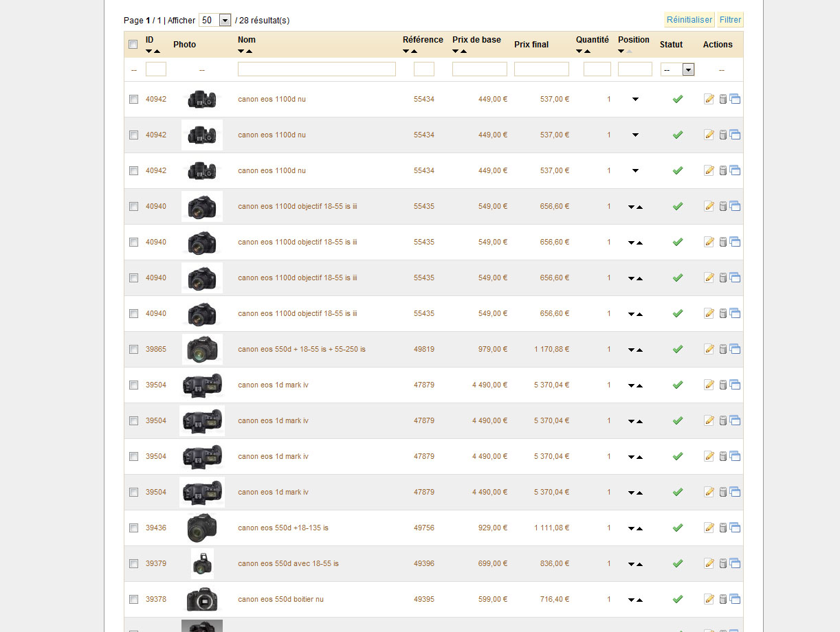Click the Référence filter field
This screenshot has width=840, height=632.
pos(424,69)
